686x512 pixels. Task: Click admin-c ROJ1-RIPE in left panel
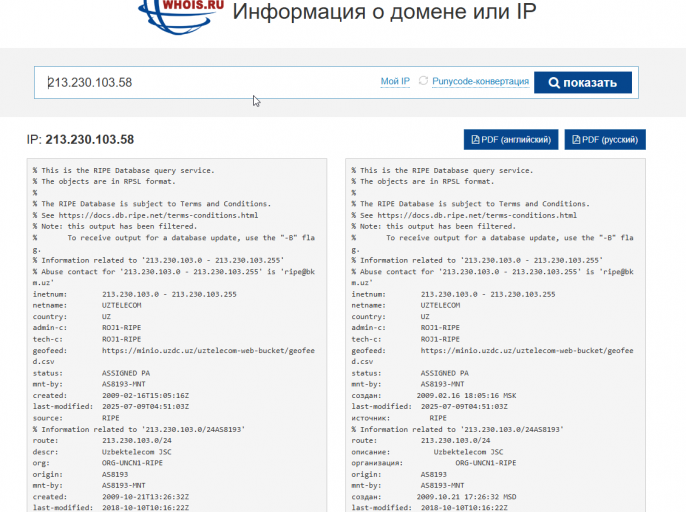pos(87,328)
